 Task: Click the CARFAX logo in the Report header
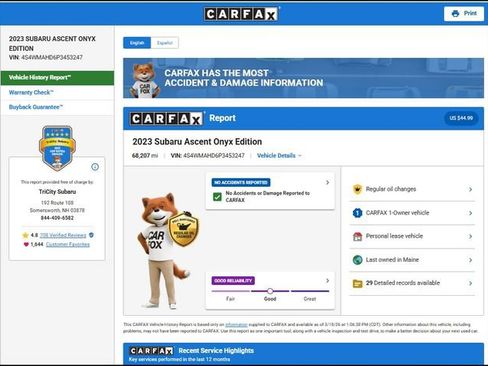[x=167, y=119]
